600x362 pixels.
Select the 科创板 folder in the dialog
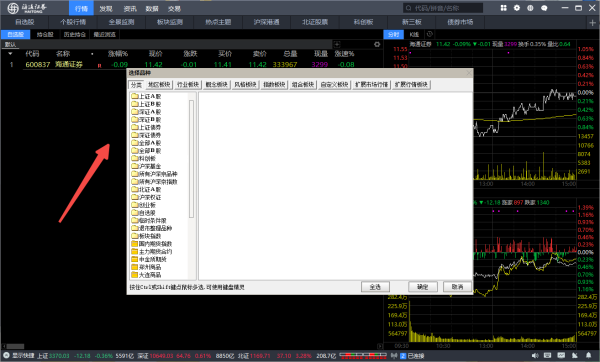(144, 158)
